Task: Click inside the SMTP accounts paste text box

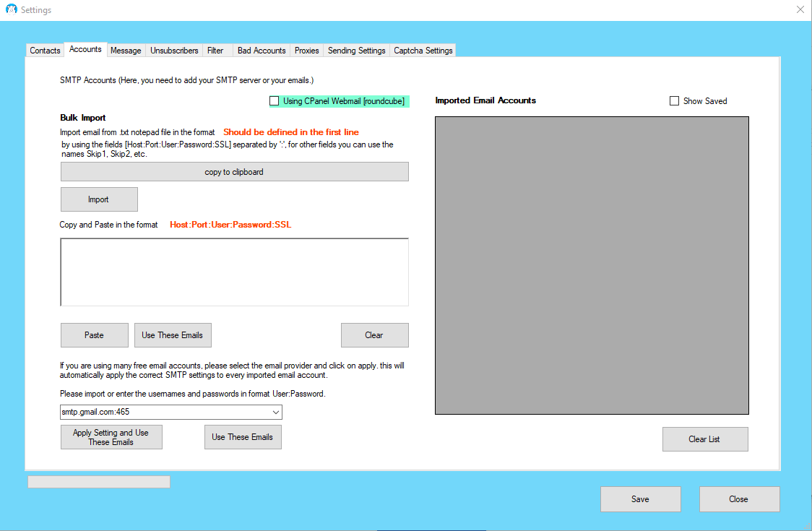Action: [x=234, y=272]
